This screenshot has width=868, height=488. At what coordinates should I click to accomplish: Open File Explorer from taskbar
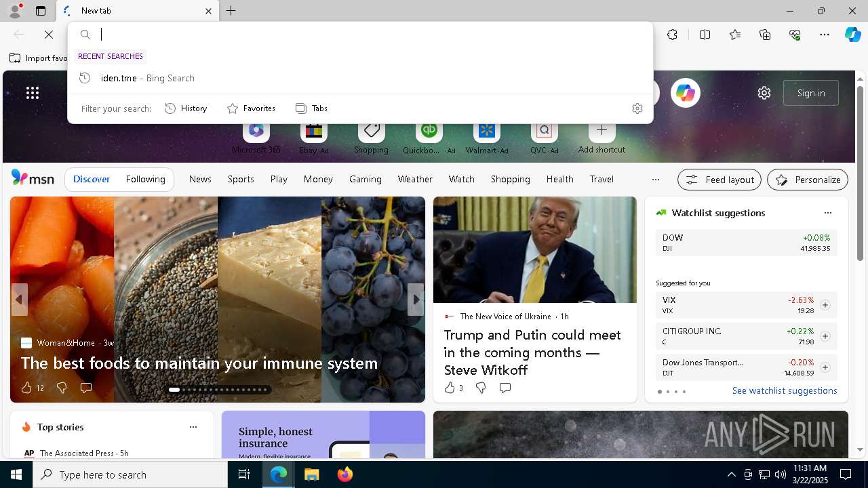pos(312,474)
